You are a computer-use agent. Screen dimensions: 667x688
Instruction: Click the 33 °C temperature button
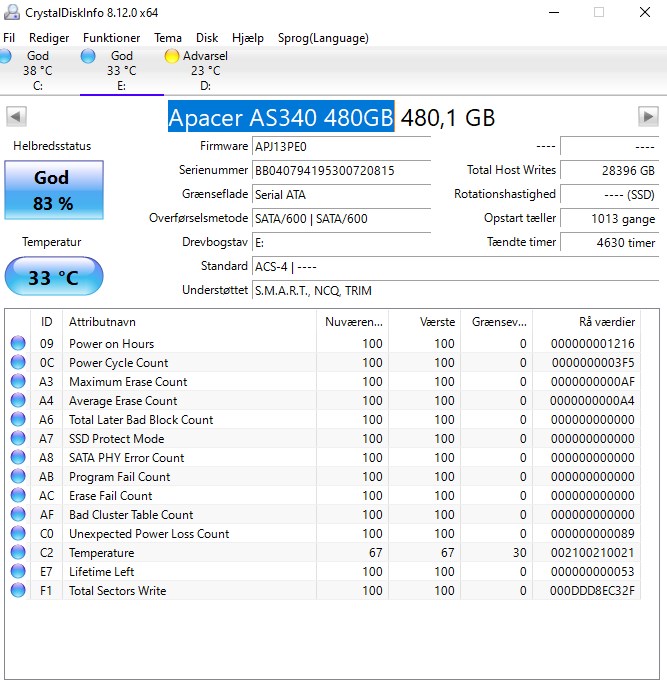pos(54,276)
